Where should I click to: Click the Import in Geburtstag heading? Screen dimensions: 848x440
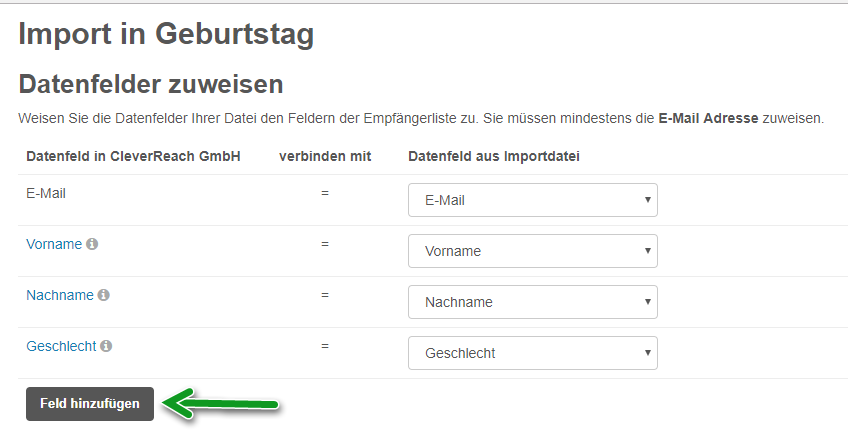[x=166, y=34]
